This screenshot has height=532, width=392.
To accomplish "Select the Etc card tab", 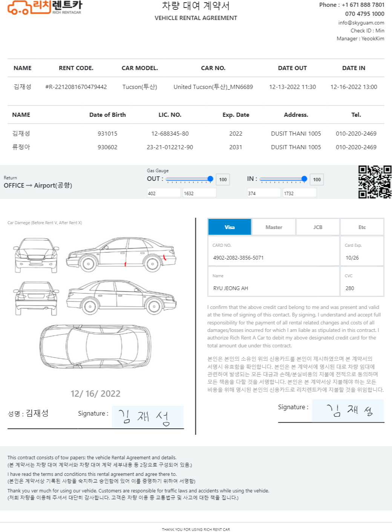I will pos(362,227).
